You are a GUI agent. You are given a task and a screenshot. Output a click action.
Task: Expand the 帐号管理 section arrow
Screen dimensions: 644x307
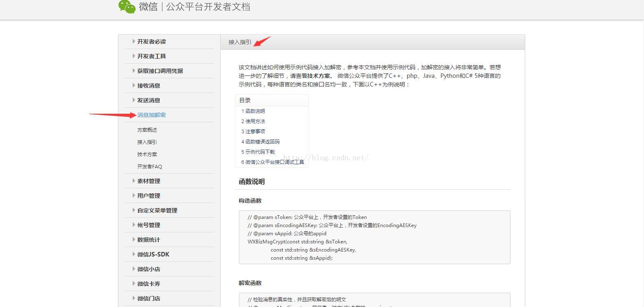point(134,225)
